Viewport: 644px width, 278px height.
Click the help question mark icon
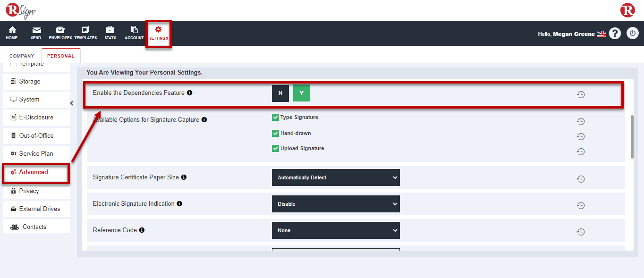[x=614, y=34]
